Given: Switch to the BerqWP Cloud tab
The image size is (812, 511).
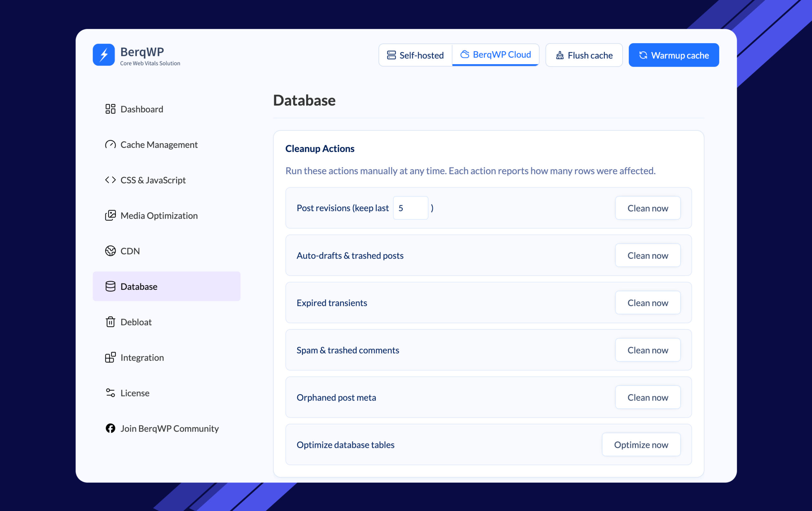Looking at the screenshot, I should point(495,55).
